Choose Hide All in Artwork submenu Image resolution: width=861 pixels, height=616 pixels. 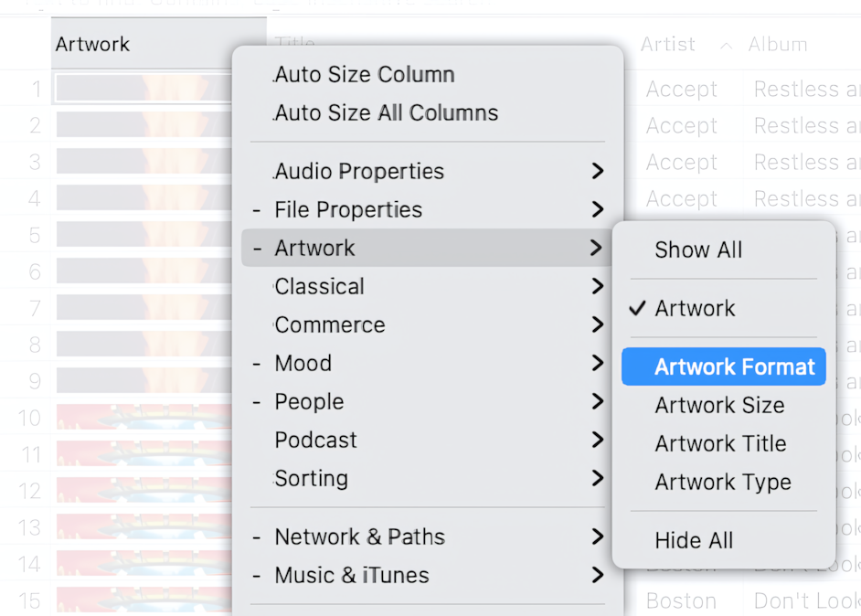[694, 541]
